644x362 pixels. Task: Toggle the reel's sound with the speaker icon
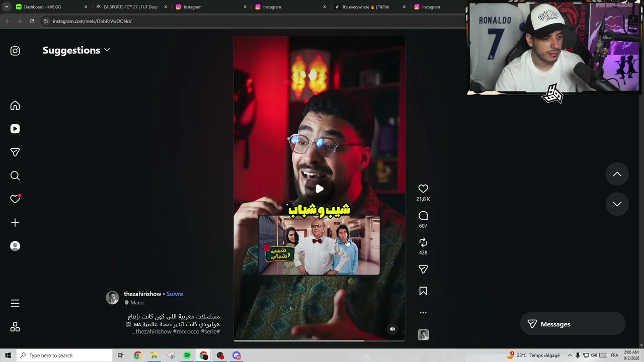(x=393, y=329)
